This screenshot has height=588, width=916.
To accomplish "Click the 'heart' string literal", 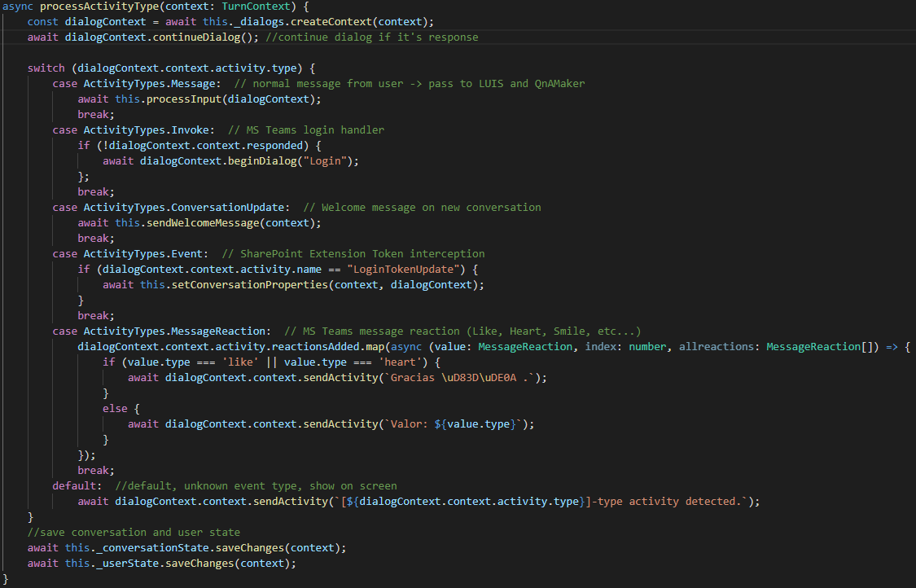I will click(x=399, y=362).
